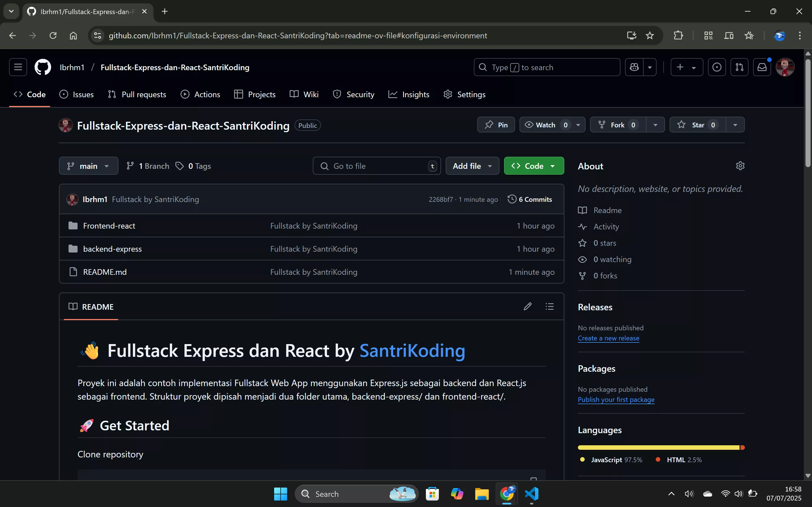Open File Explorer from the taskbar

482,494
